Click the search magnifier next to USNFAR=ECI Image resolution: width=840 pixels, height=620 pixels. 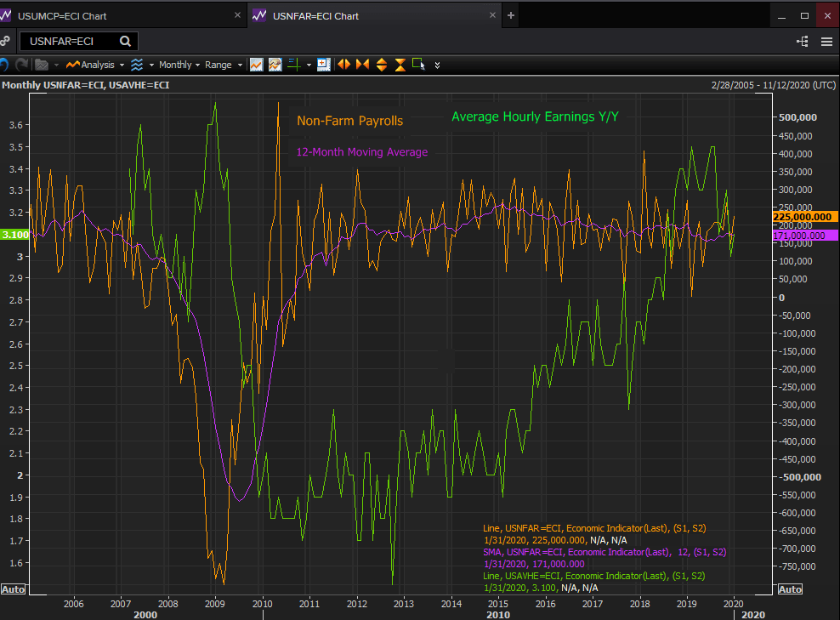[x=125, y=41]
